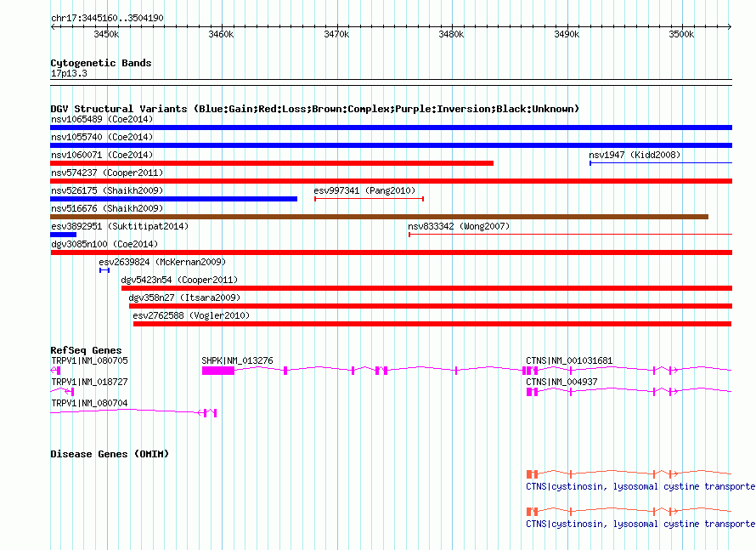Open the CTNS|NM_001031681 transcript label

(x=569, y=360)
